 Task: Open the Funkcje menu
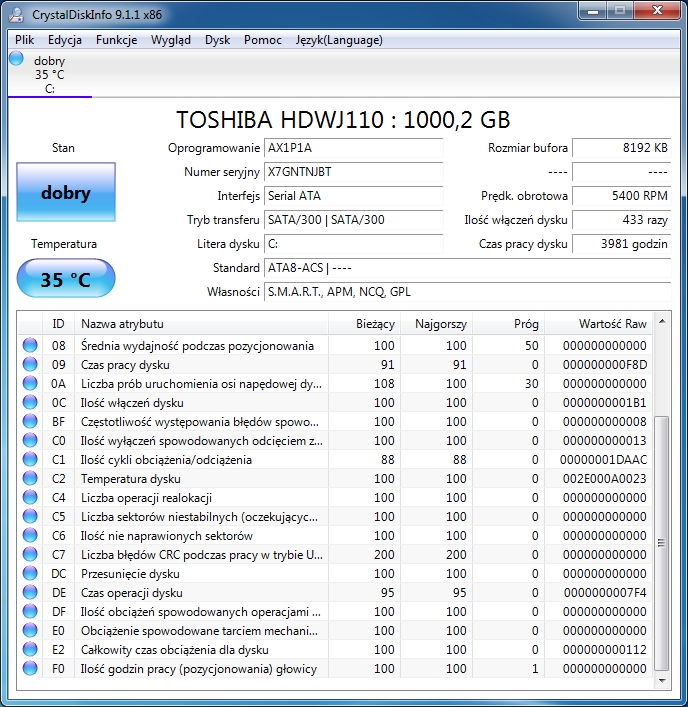116,40
